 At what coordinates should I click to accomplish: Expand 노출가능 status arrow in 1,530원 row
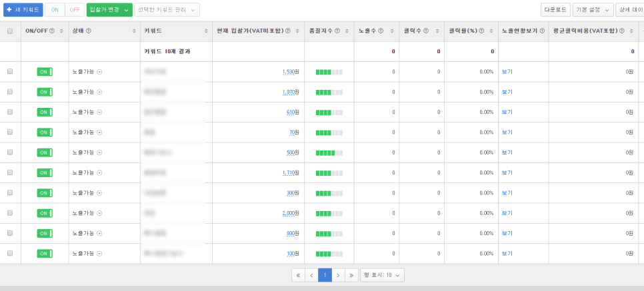pos(99,72)
